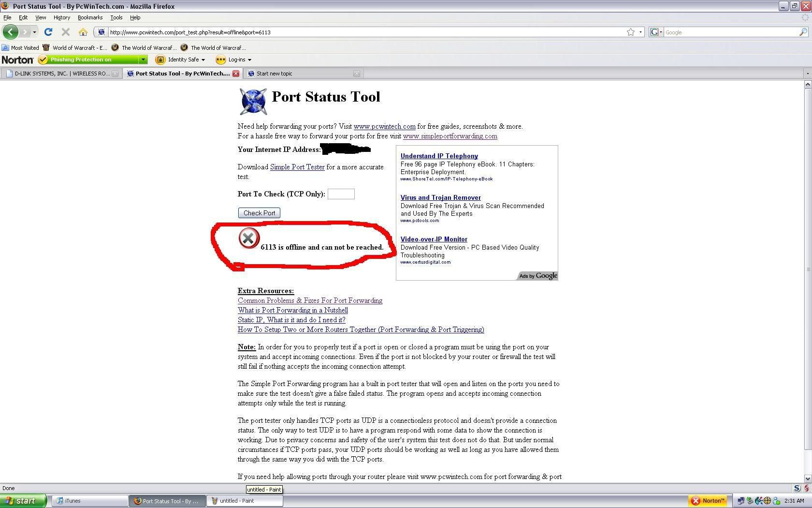This screenshot has height=508, width=812.
Task: Open the list all tabs dropdown
Action: (807, 74)
